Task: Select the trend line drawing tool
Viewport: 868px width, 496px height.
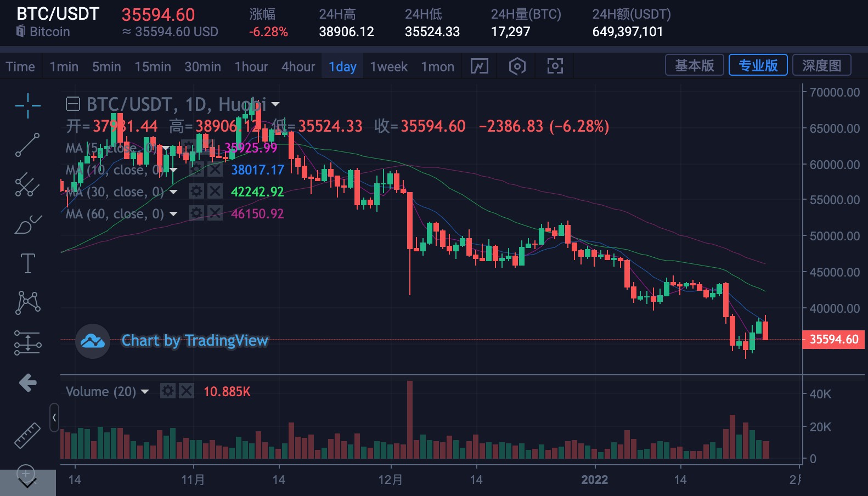Action: pyautogui.click(x=27, y=145)
